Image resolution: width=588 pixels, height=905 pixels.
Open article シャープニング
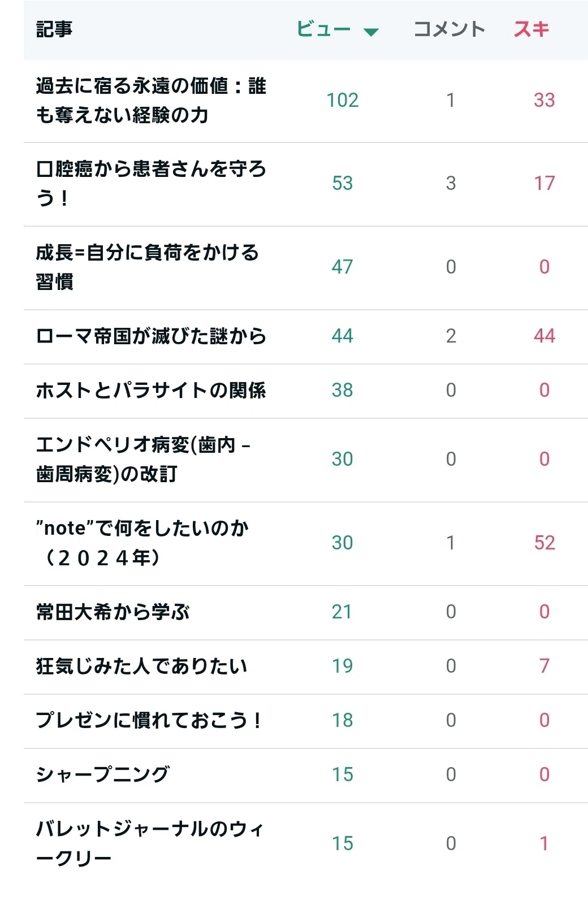click(x=102, y=775)
